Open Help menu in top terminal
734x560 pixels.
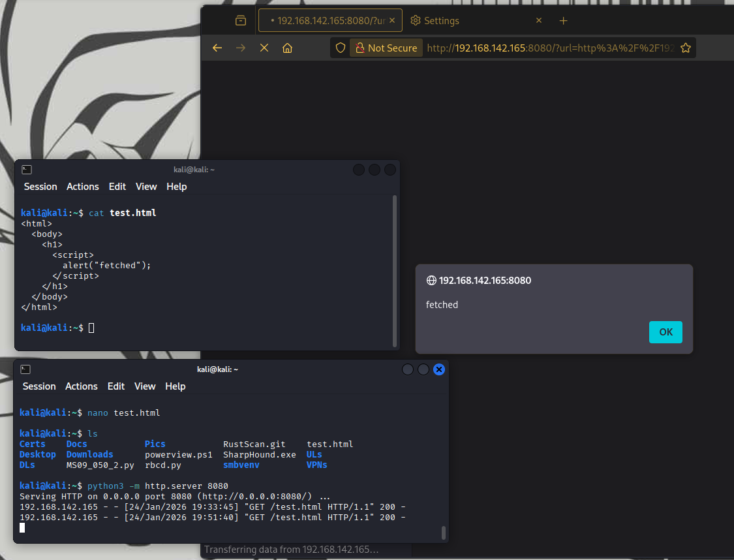click(177, 187)
